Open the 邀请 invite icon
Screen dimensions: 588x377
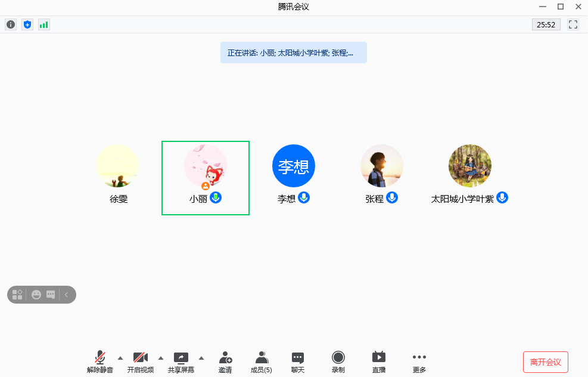coord(225,362)
